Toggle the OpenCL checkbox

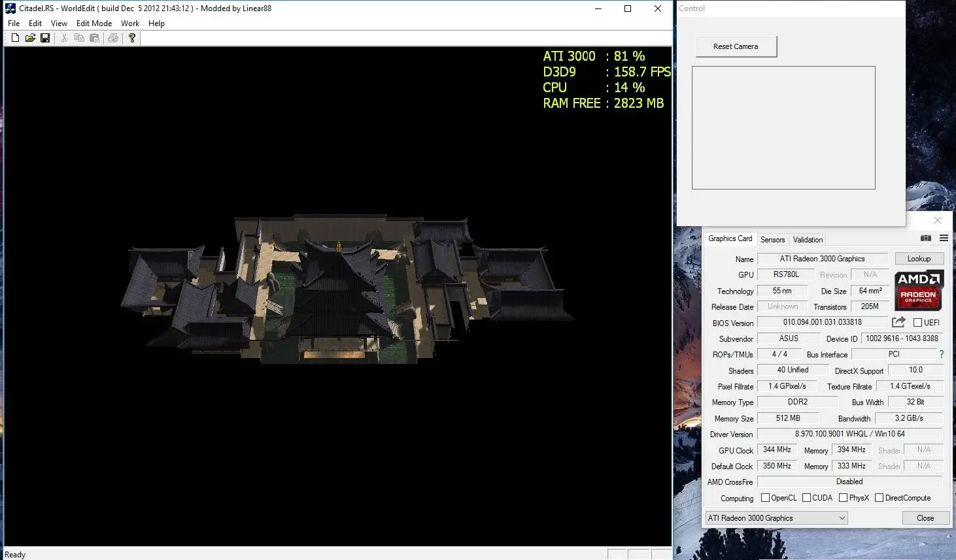pos(765,498)
